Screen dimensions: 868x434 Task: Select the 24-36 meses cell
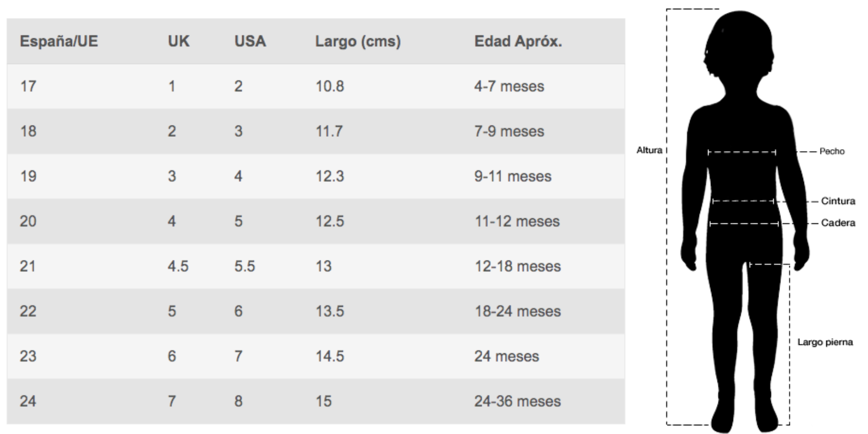click(518, 401)
